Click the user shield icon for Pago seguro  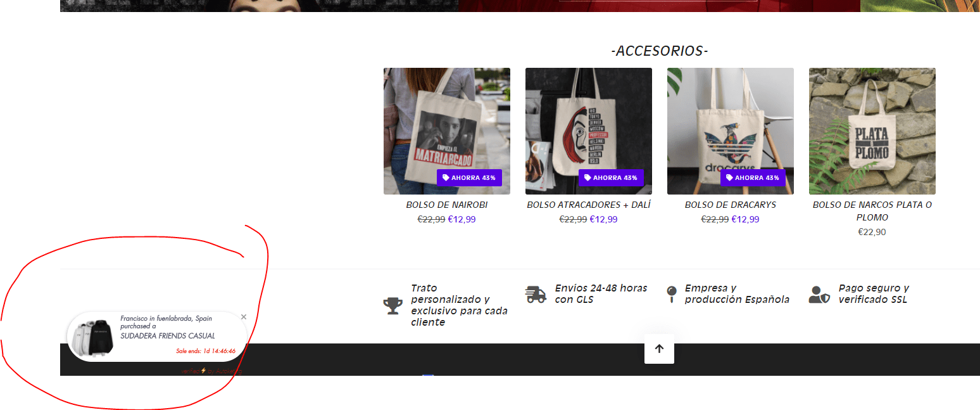pos(819,295)
